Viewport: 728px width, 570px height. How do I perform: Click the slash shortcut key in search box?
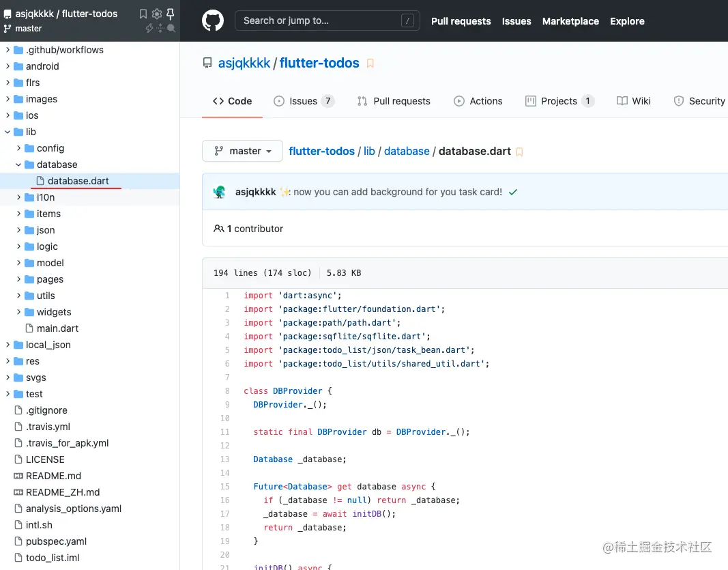407,21
